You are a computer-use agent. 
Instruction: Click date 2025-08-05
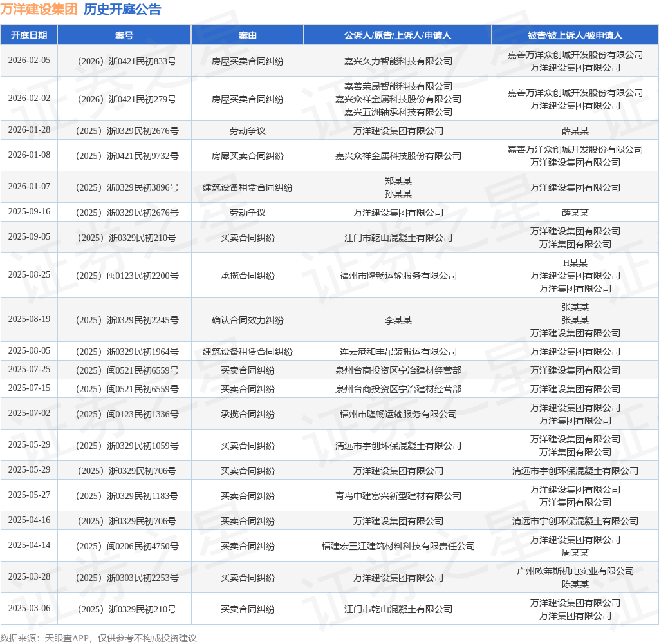pyautogui.click(x=29, y=351)
